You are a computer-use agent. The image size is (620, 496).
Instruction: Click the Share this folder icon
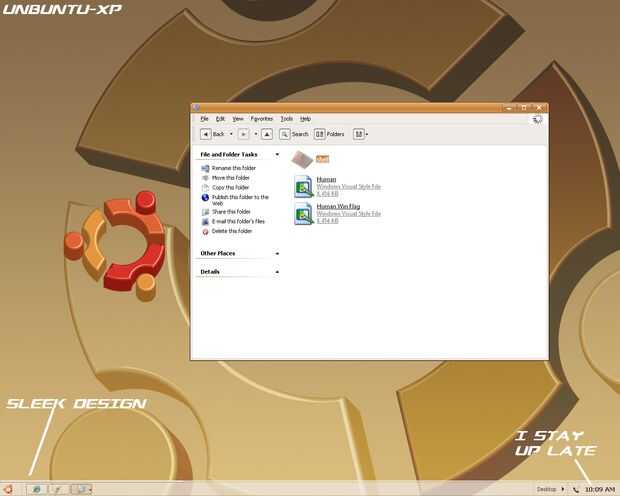click(205, 212)
